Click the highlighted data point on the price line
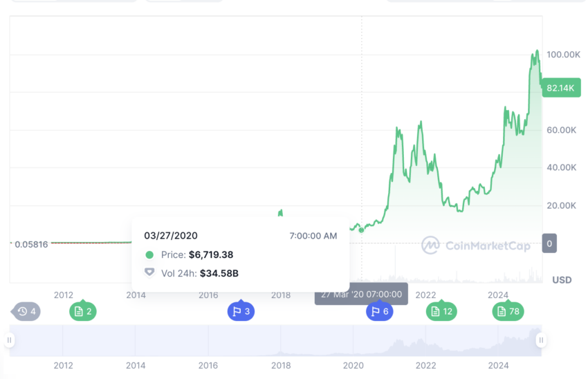Image resolution: width=588 pixels, height=379 pixels. click(362, 230)
